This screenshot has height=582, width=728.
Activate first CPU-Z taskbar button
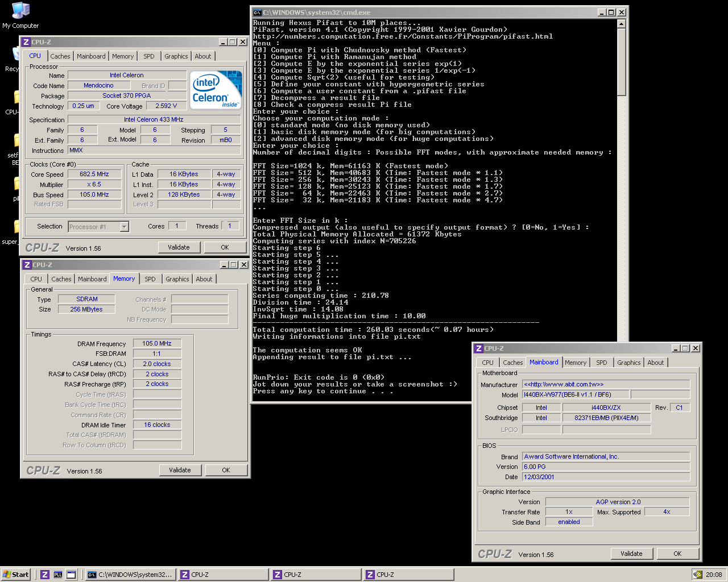click(223, 575)
